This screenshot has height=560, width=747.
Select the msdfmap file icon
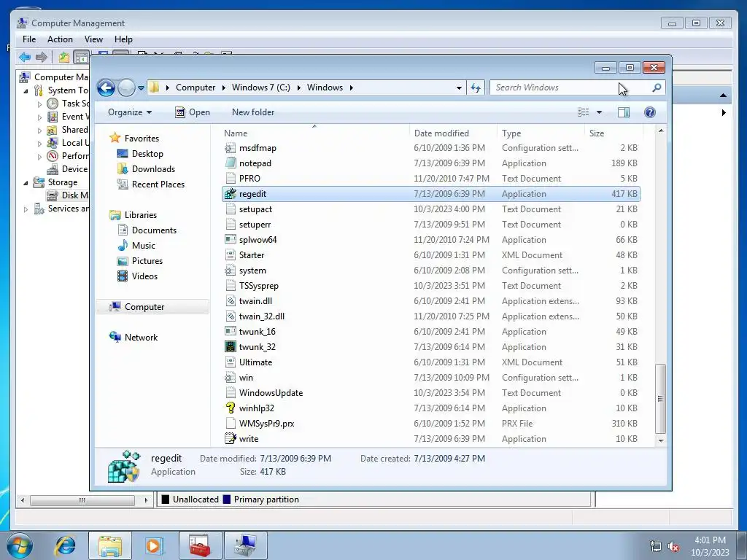(x=230, y=148)
